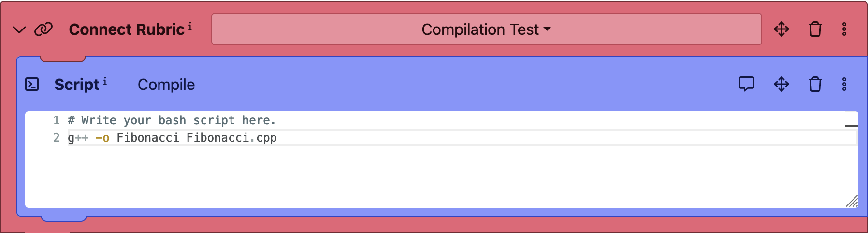Click the editor's bottom-right resize handle
Screen dimensions: 868x233
[x=852, y=201]
